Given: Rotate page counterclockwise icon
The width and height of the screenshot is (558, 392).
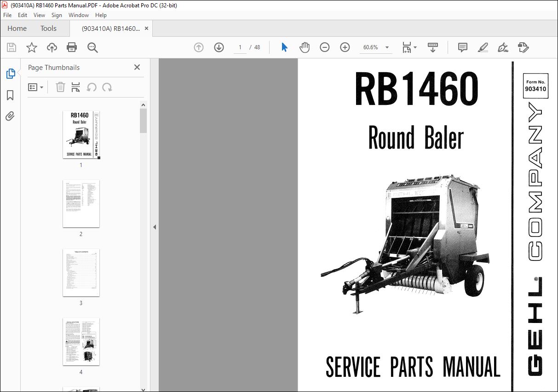Looking at the screenshot, I should pos(92,87).
